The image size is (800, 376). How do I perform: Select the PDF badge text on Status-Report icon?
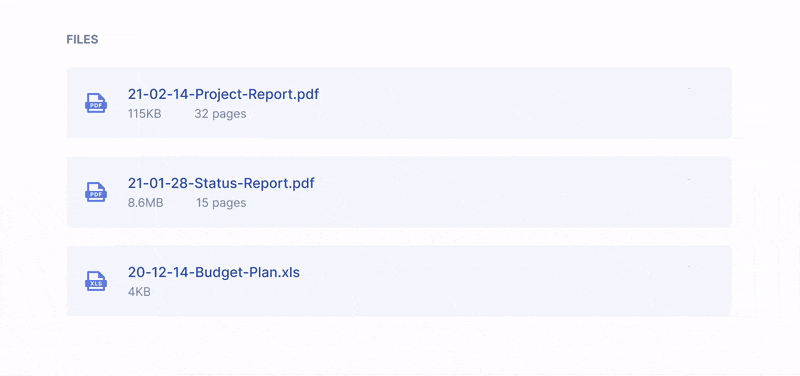(95, 195)
